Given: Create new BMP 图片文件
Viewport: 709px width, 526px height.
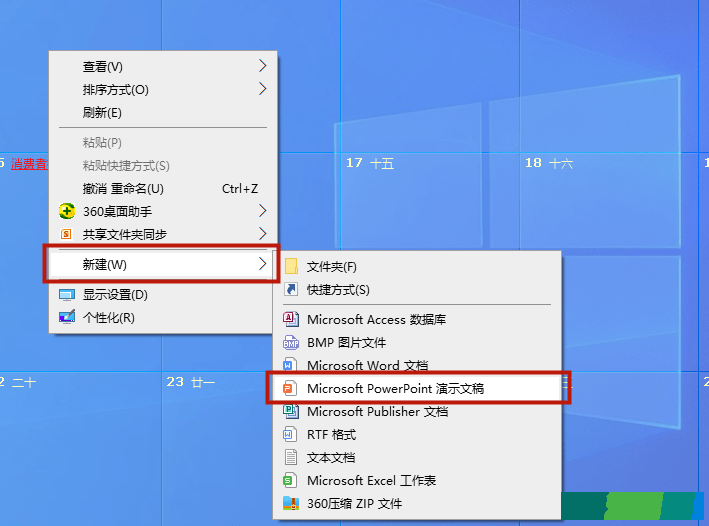Looking at the screenshot, I should point(417,342).
